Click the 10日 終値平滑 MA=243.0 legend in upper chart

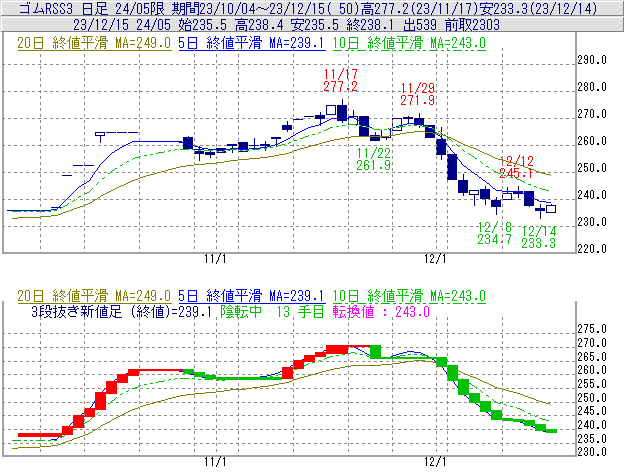click(x=409, y=43)
